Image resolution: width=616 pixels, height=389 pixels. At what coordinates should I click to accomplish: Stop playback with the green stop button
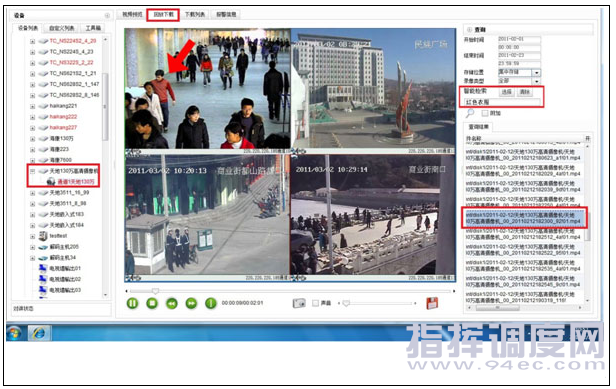pyautogui.click(x=152, y=303)
